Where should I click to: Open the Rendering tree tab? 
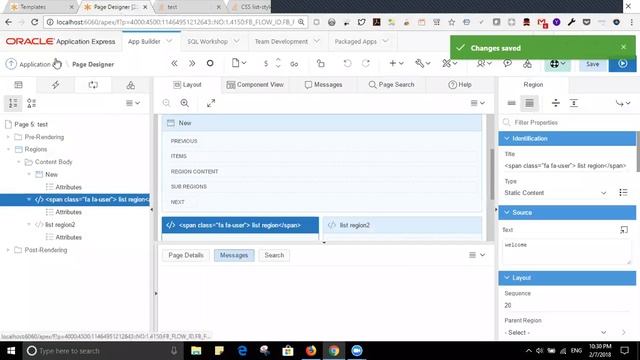click(18, 85)
